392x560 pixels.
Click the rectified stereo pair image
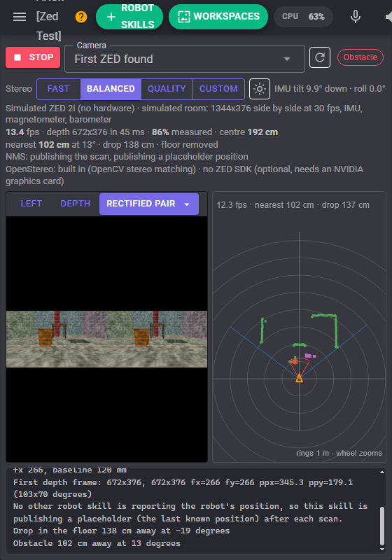click(106, 339)
